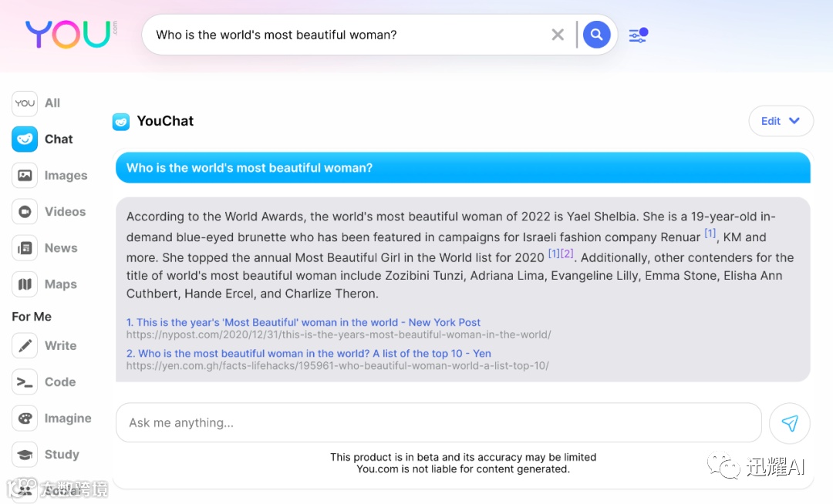Click the blue search magnifier button

click(596, 35)
